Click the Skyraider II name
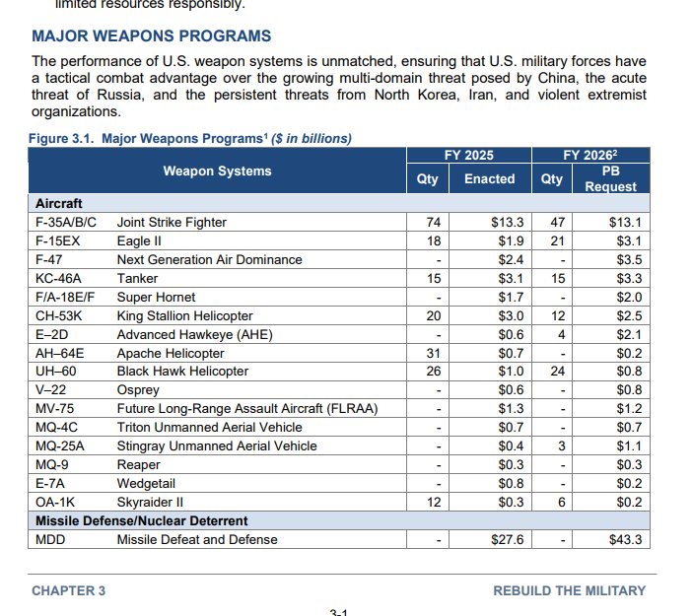The image size is (693, 616). click(150, 502)
